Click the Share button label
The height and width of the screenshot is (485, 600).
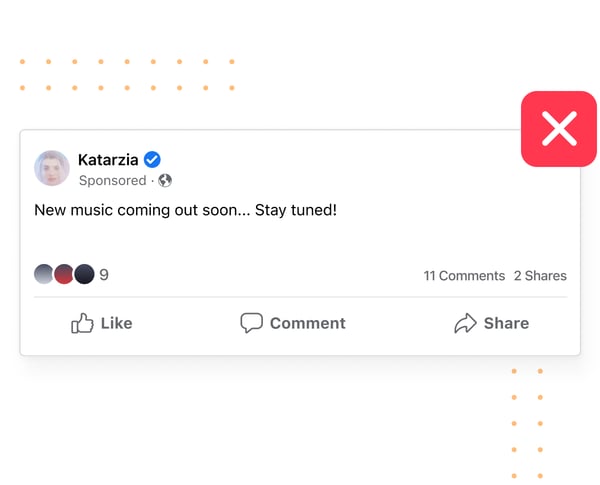tap(506, 323)
